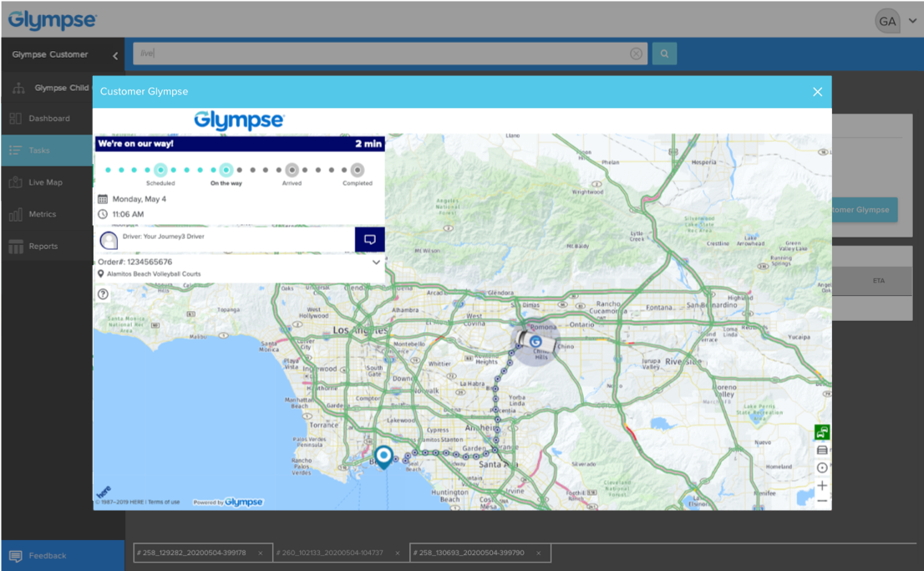Viewport: 924px width, 571px height.
Task: Go to the Metrics section
Action: click(43, 214)
